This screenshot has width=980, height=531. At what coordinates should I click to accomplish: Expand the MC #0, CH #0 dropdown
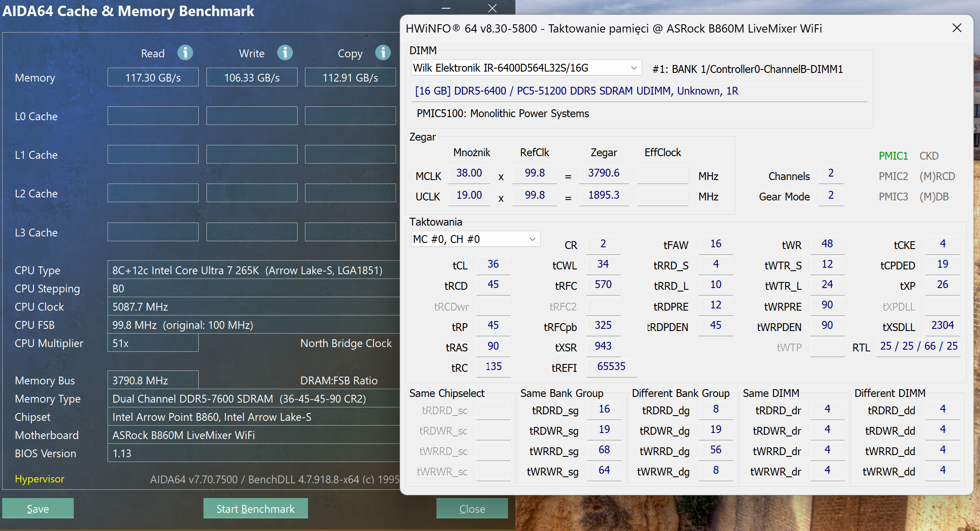(532, 239)
